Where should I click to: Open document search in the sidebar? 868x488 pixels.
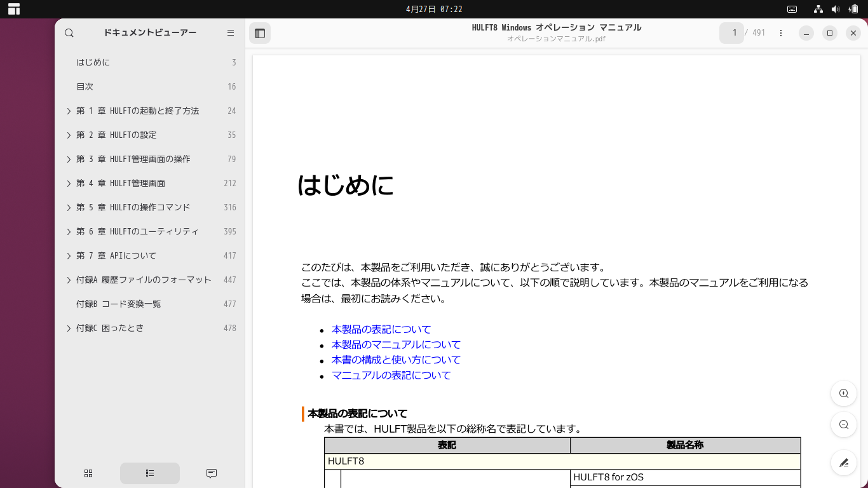(x=69, y=32)
